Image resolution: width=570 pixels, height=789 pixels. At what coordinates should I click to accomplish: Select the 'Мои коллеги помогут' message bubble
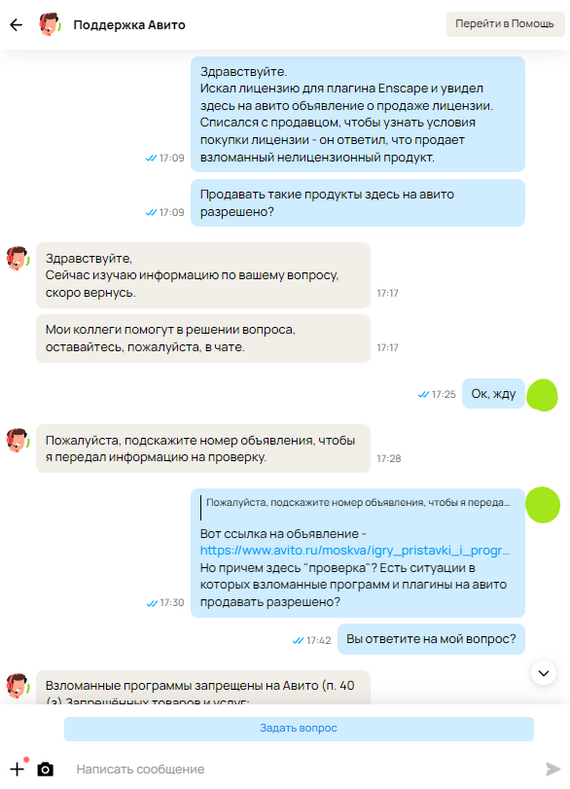(x=203, y=338)
